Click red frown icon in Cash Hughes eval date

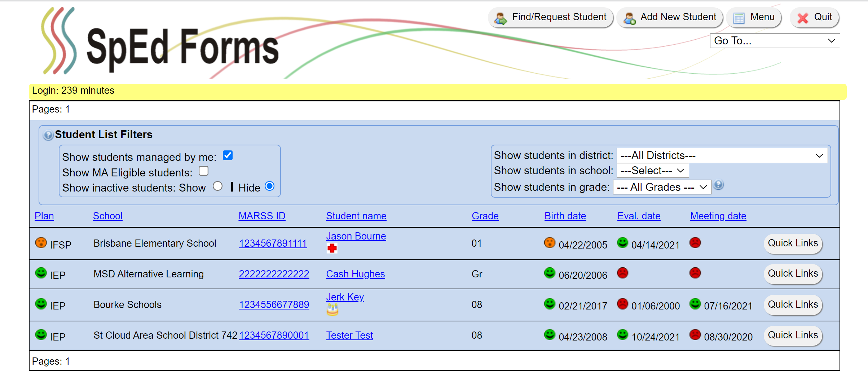tap(622, 273)
